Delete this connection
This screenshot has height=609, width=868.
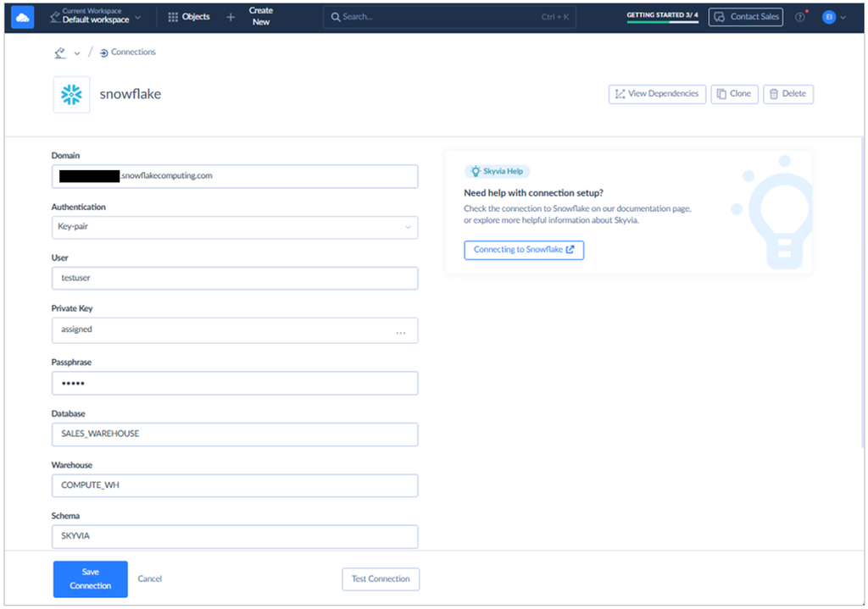point(788,94)
